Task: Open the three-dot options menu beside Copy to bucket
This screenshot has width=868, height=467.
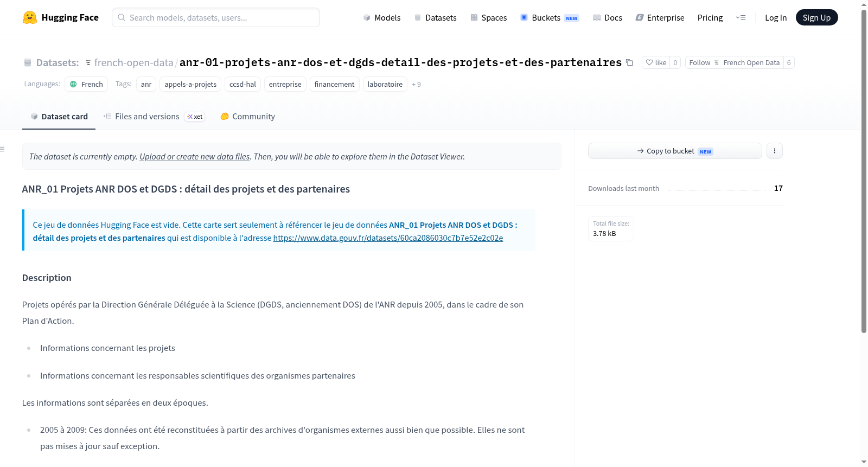Action: pos(775,151)
